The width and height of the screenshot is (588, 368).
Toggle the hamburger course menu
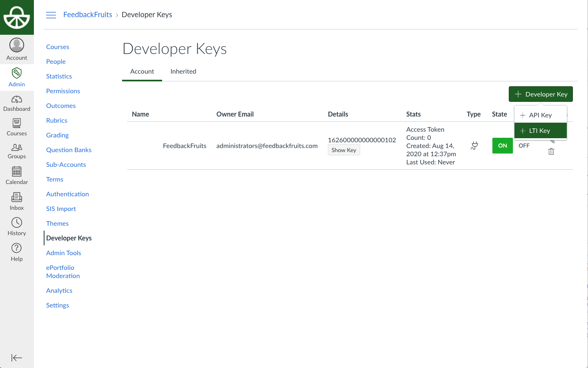(51, 15)
